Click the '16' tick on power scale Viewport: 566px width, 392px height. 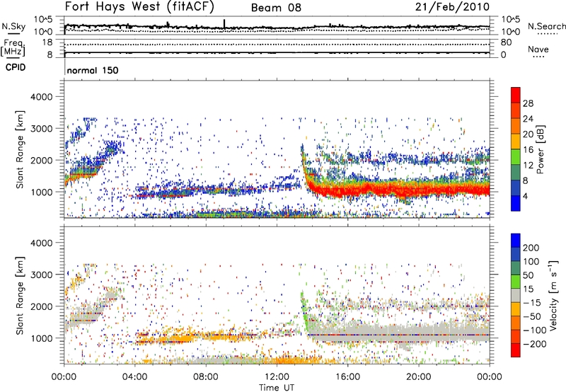(528, 150)
